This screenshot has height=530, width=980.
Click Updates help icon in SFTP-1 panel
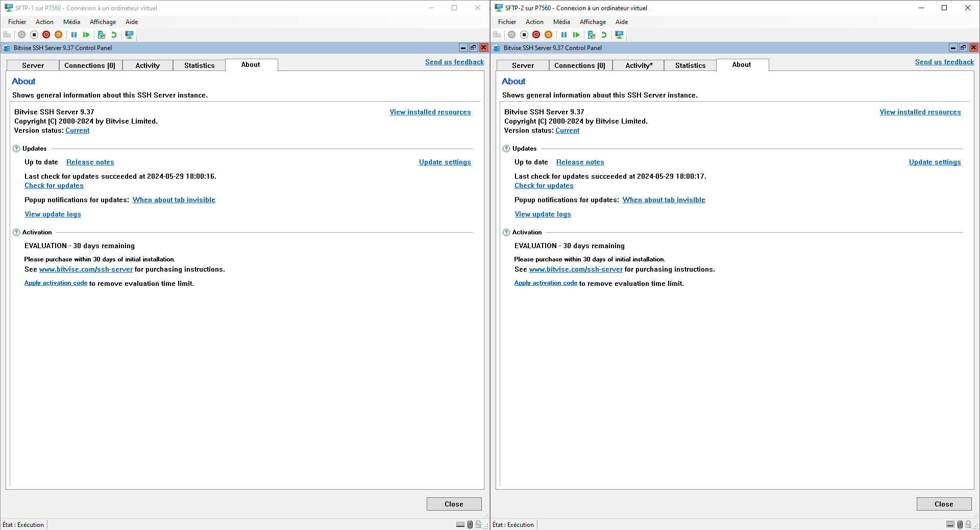16,149
